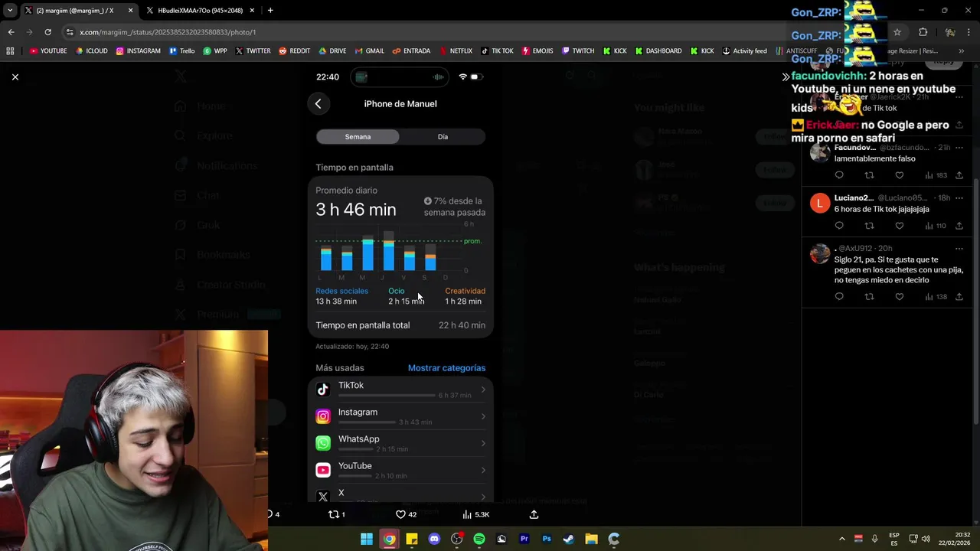Open the NETFLIX bookmark
The image size is (980, 551).
click(x=456, y=51)
